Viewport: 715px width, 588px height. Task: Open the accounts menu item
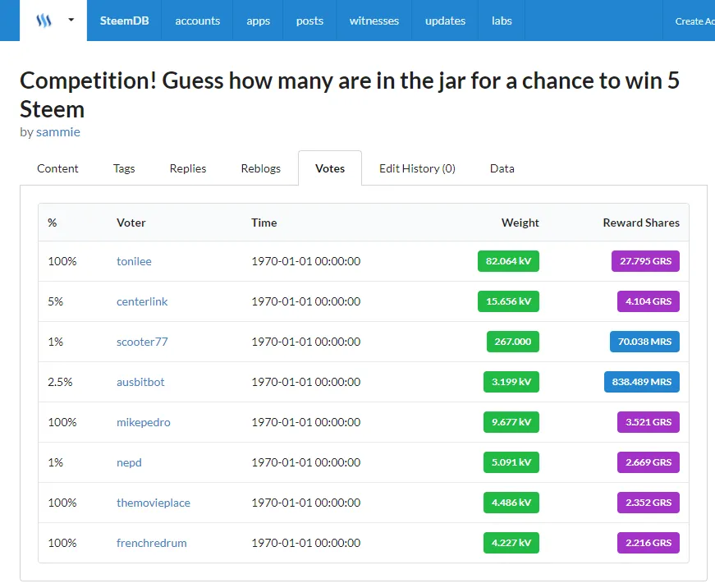(x=198, y=21)
